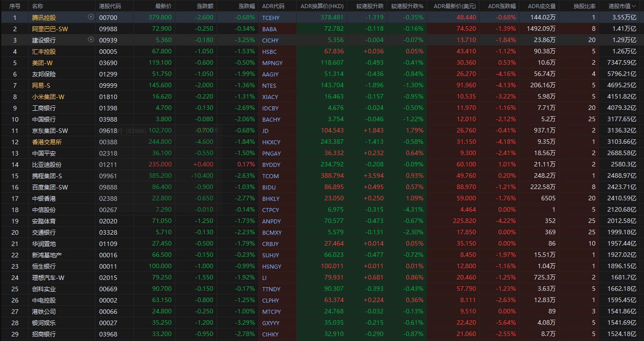Select the 工商银行 row name
Image resolution: width=644 pixels, height=341 pixels.
coord(44,108)
